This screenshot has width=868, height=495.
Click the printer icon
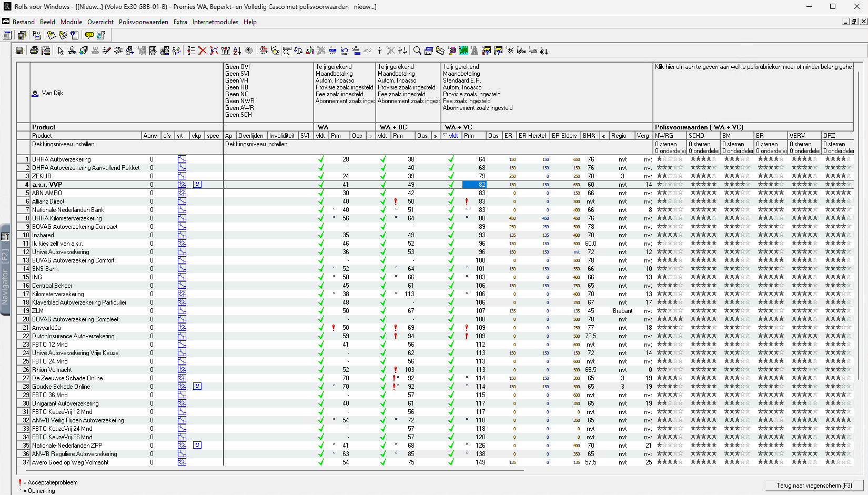click(34, 50)
